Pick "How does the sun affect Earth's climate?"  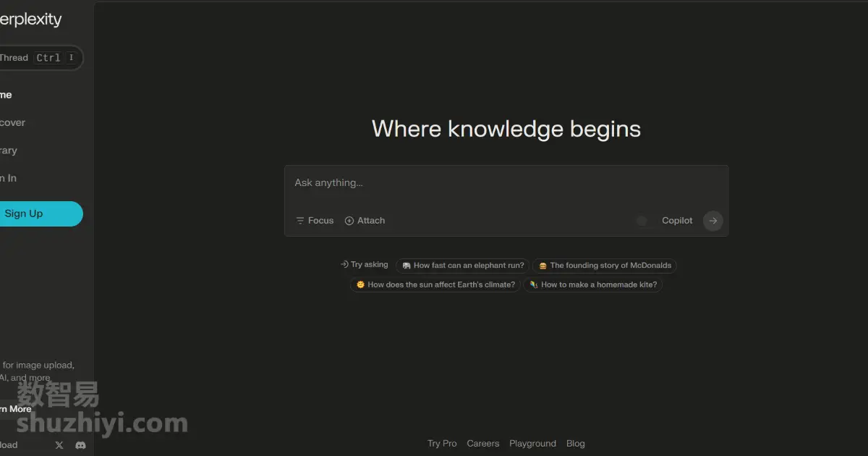point(435,285)
